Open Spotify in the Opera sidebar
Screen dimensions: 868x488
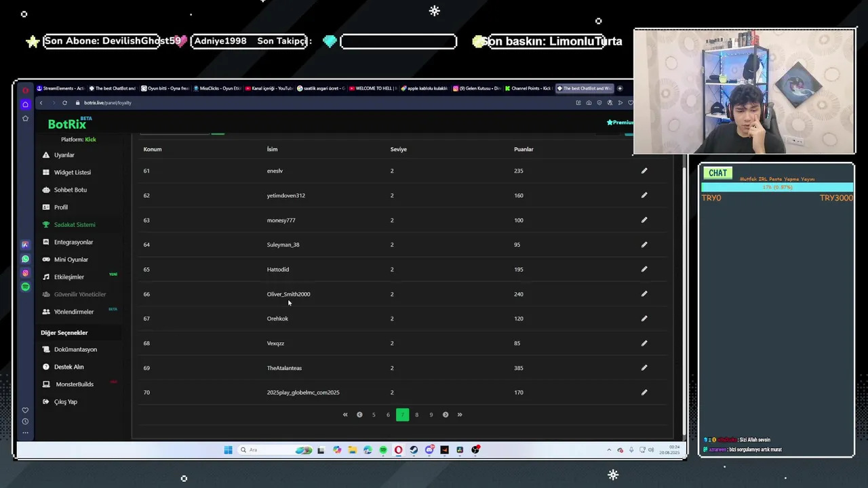click(x=25, y=287)
